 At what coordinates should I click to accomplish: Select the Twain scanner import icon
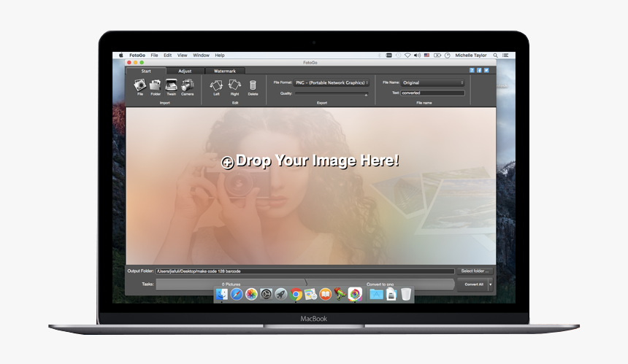click(x=172, y=86)
